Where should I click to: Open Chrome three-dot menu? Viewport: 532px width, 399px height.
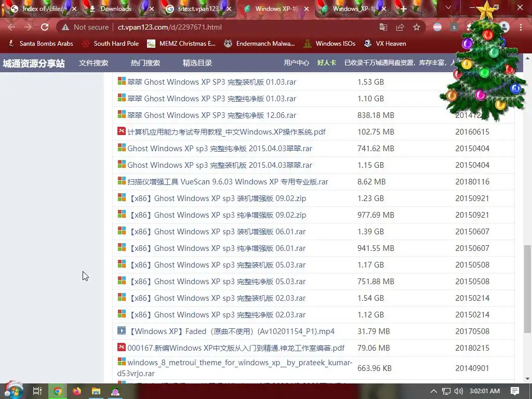521,27
